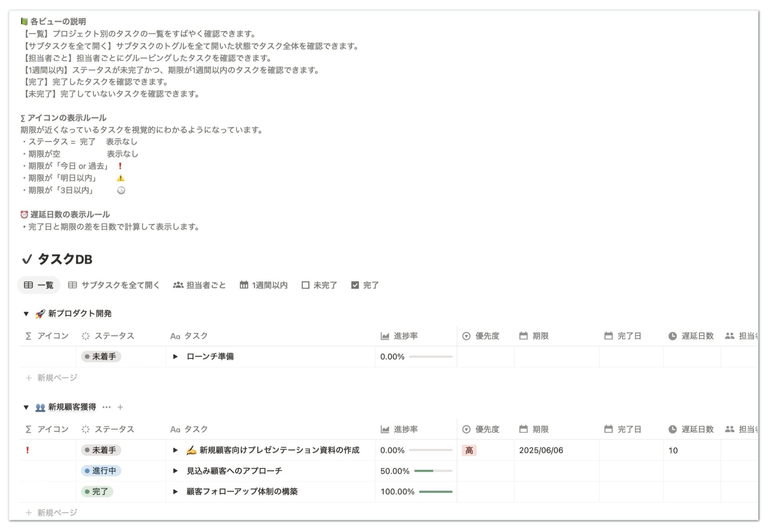Viewport: 768px width, 532px height.
Task: Click the 遅延日数 column header in 新規顧客獲得 table
Action: point(692,429)
